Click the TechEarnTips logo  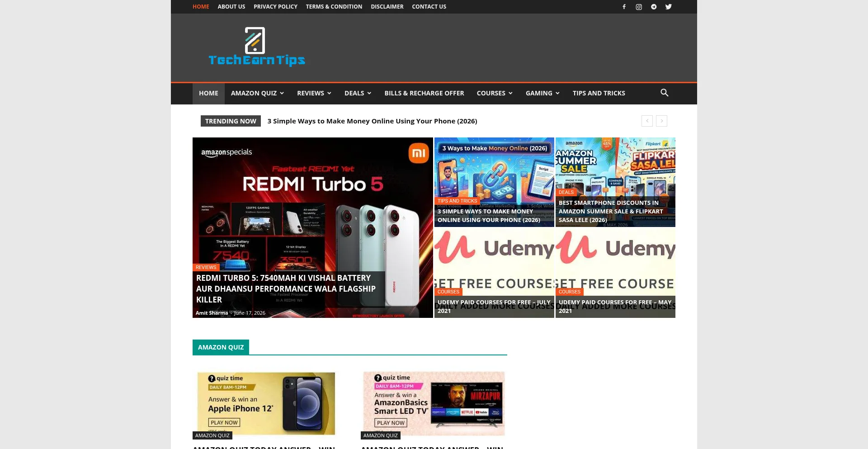click(256, 47)
